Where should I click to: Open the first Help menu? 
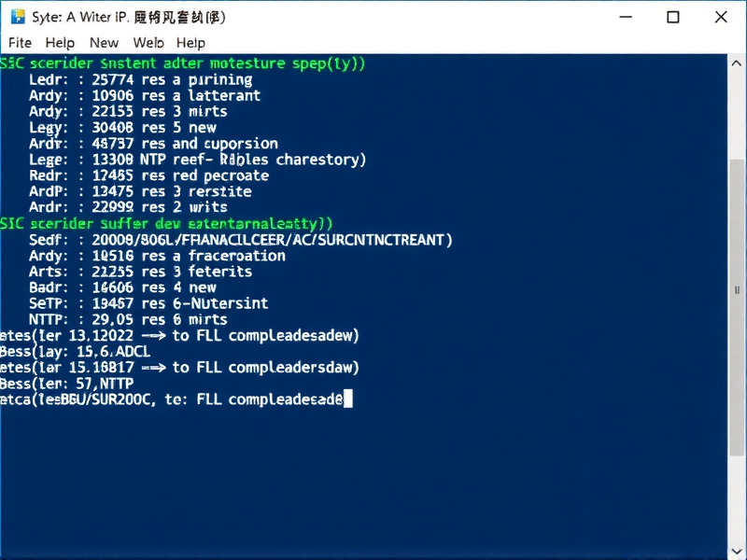[x=60, y=43]
